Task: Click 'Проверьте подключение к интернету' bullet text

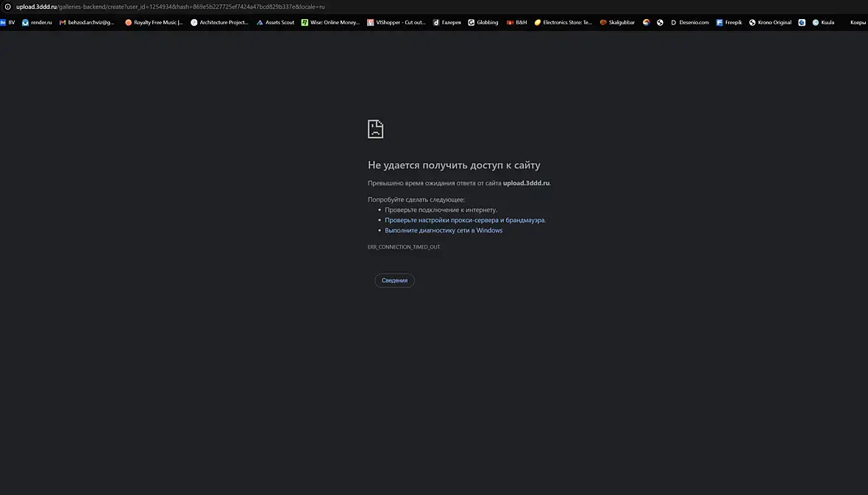Action: (441, 210)
